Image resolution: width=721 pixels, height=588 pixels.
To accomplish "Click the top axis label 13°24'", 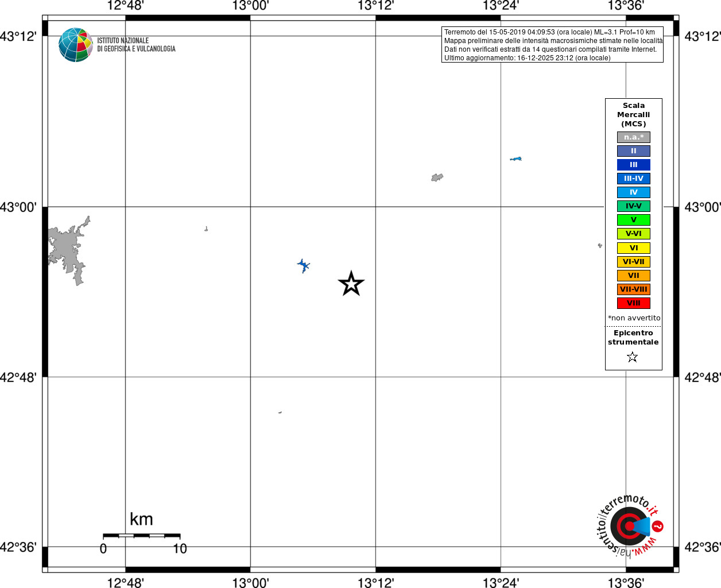I will [501, 6].
